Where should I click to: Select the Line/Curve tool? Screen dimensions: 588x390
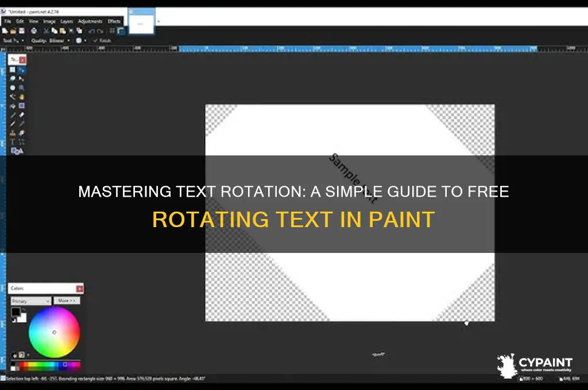(21, 142)
